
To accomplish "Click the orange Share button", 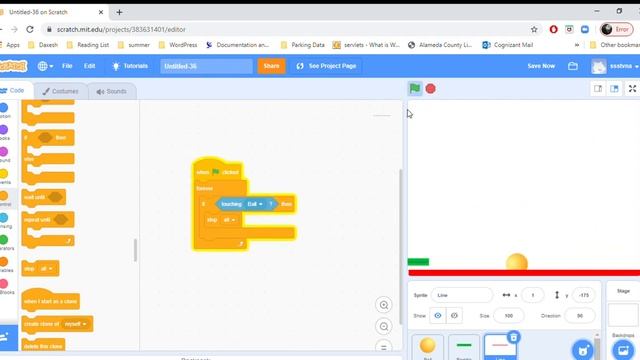I will click(271, 66).
